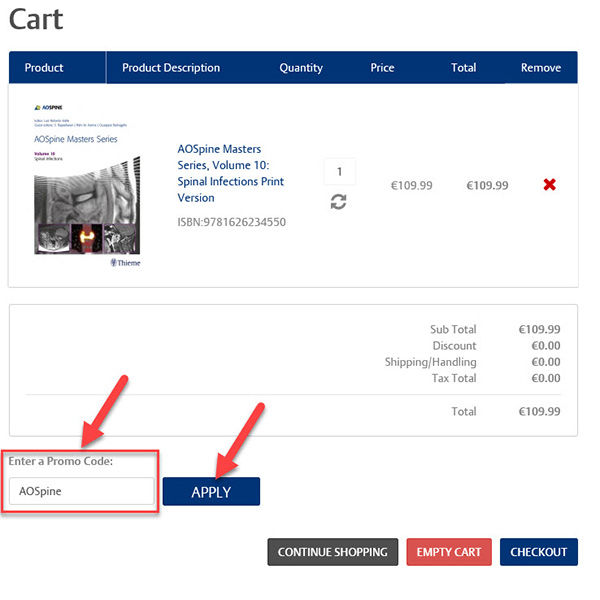The height and width of the screenshot is (600, 600).
Task: Click the Cart page heading
Action: 36,18
